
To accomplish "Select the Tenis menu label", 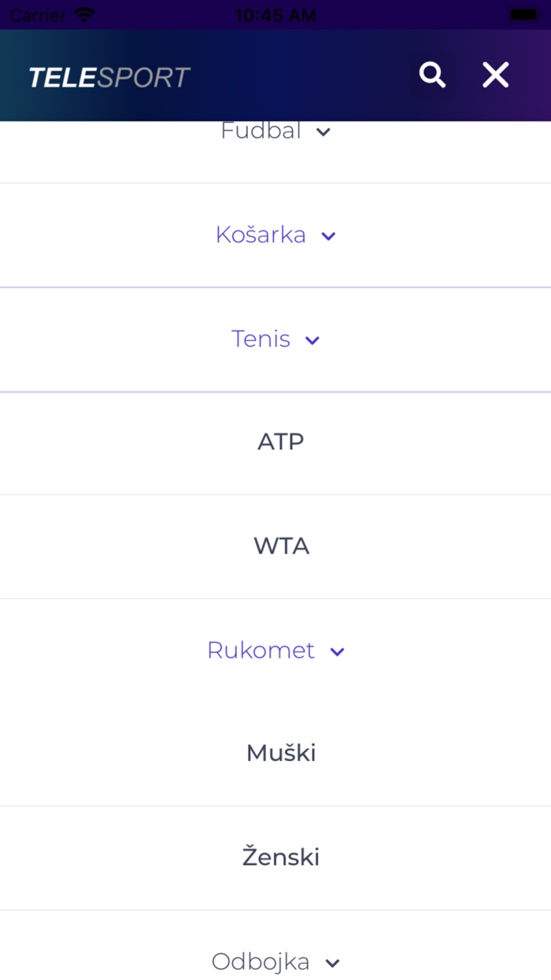I will coord(261,339).
